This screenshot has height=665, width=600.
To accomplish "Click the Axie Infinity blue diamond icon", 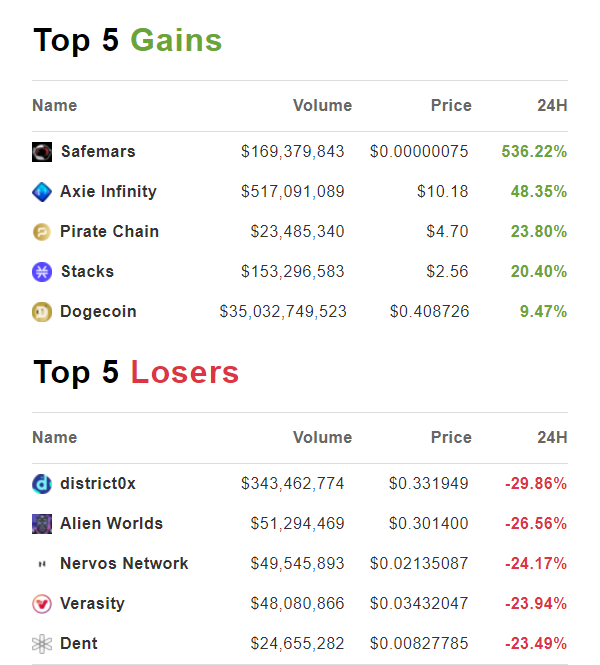I will [42, 192].
